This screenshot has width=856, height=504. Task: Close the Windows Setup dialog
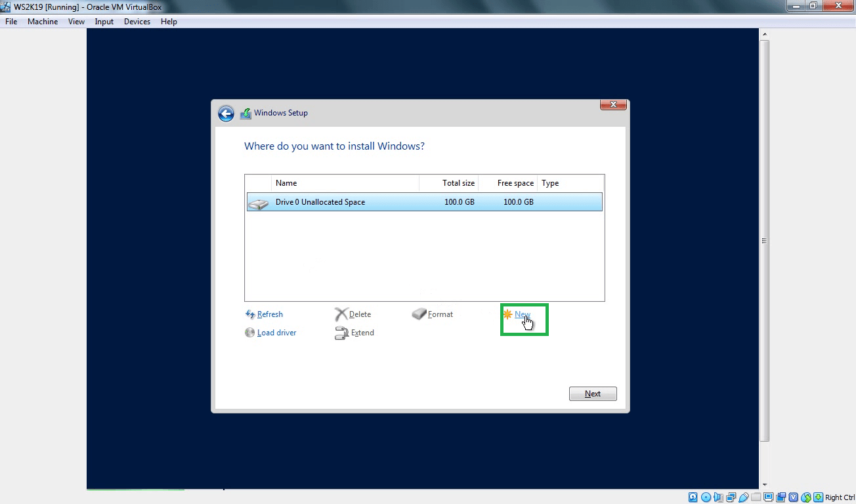pyautogui.click(x=613, y=104)
